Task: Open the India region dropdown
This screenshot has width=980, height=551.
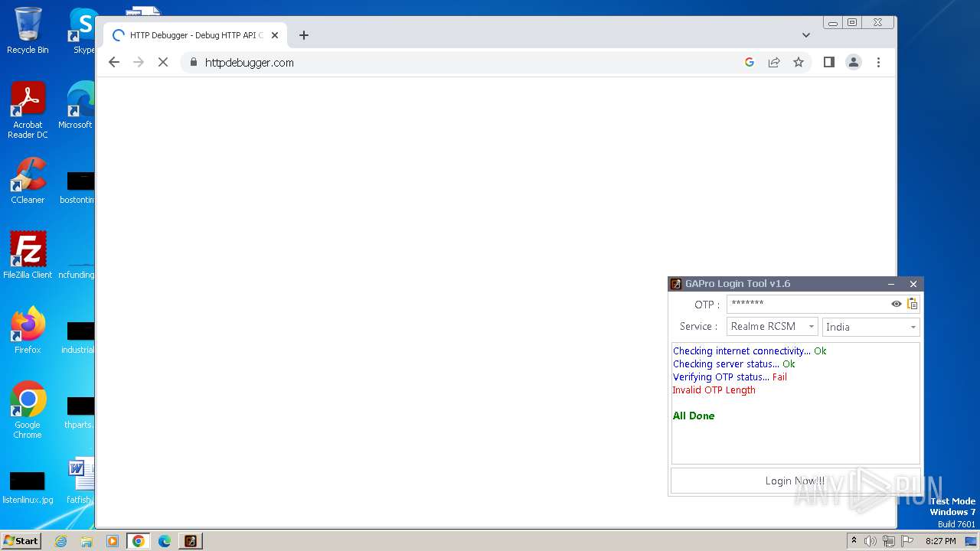Action: coord(871,327)
